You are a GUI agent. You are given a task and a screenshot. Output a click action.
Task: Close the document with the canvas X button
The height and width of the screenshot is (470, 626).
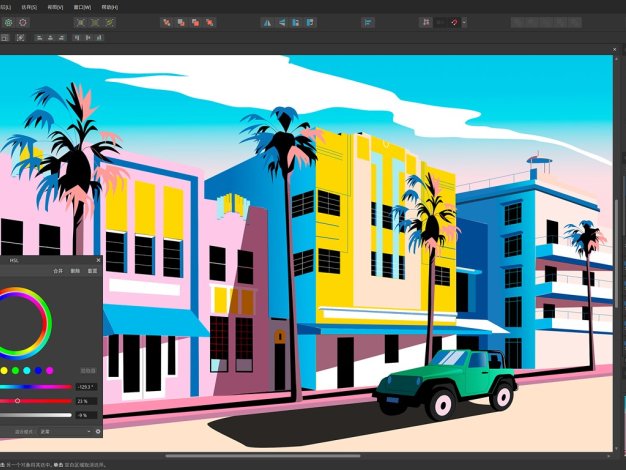pyautogui.click(x=614, y=50)
